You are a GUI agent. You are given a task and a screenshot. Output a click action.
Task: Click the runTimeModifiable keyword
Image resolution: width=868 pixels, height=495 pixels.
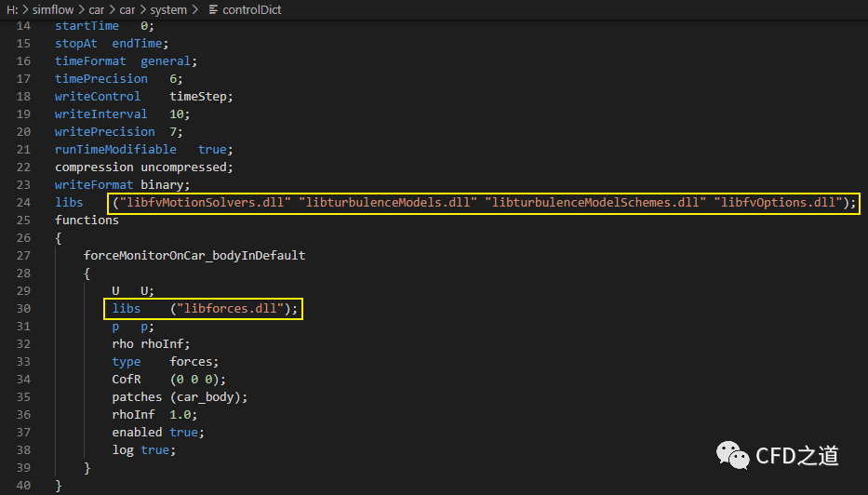(x=115, y=149)
